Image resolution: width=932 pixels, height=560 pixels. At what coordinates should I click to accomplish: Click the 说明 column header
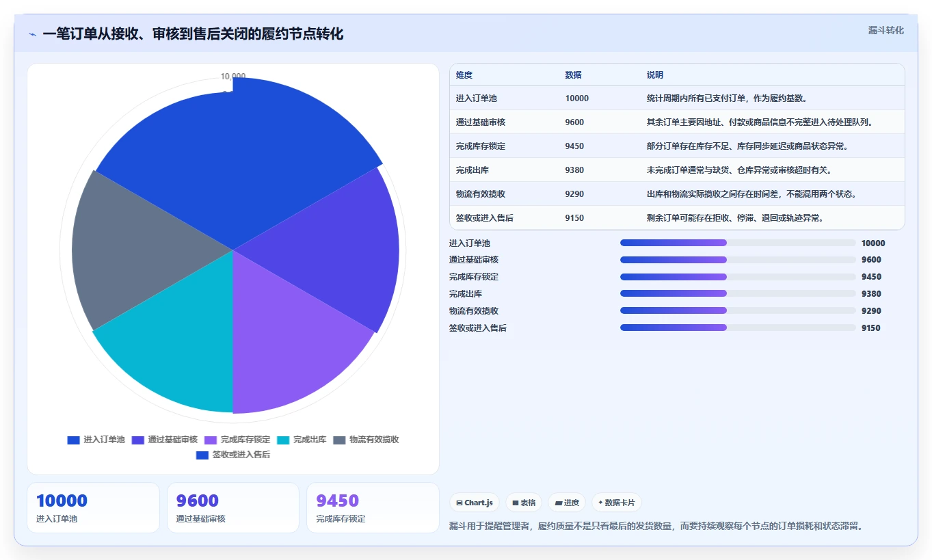pos(655,75)
